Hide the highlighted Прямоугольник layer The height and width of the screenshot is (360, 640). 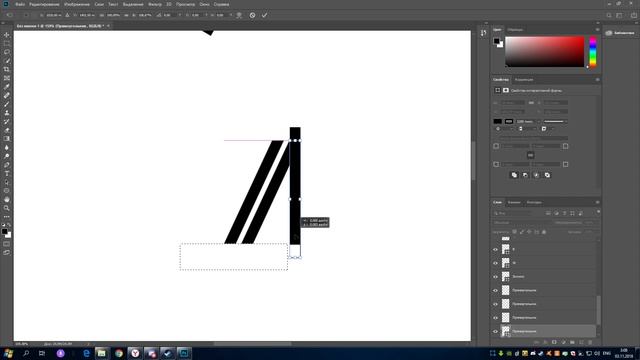tap(496, 331)
